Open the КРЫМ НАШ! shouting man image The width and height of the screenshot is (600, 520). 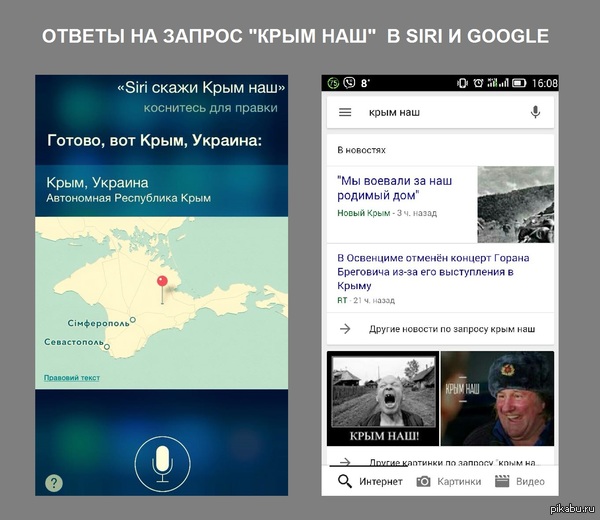(x=383, y=398)
